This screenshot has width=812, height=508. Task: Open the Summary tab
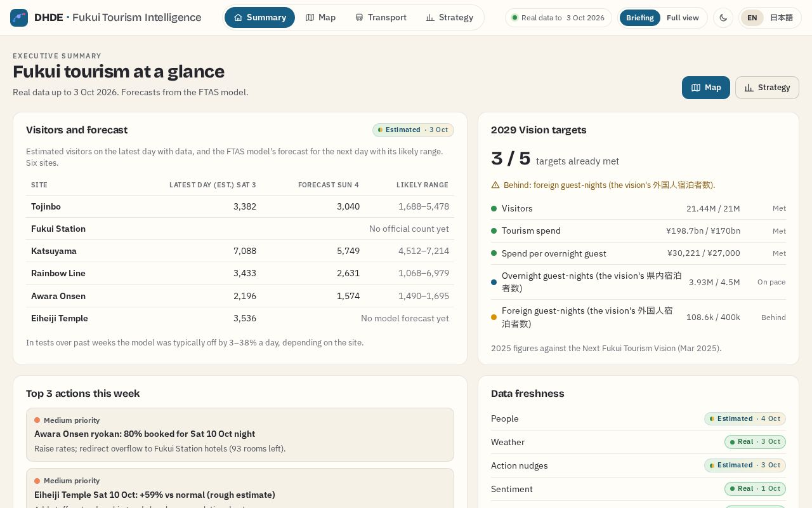pyautogui.click(x=260, y=18)
